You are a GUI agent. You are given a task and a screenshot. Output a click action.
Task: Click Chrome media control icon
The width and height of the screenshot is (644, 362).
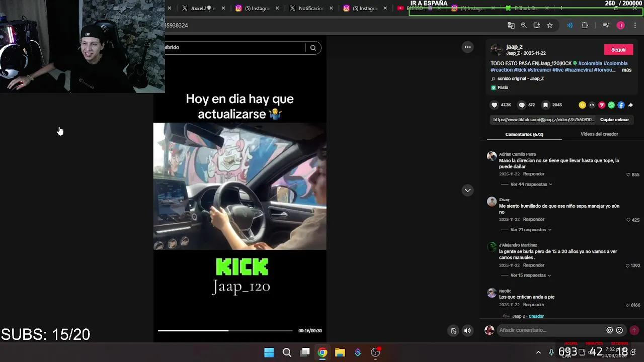point(606,25)
